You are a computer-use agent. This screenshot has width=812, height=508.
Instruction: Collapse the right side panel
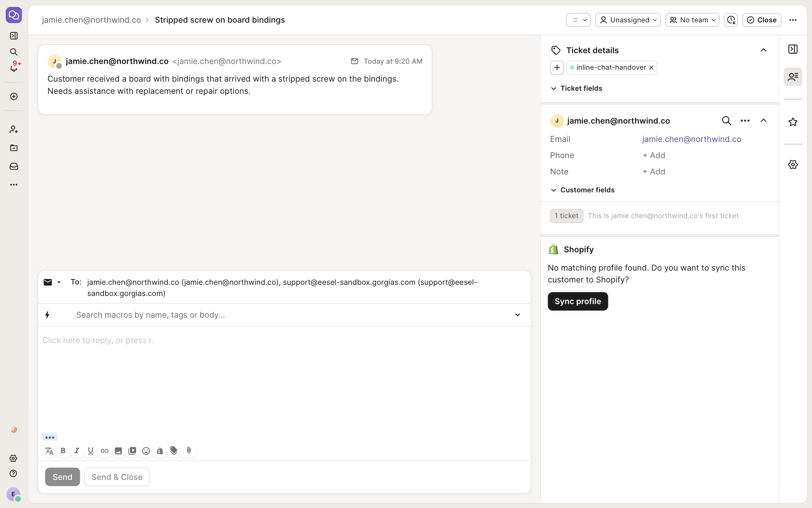point(793,49)
